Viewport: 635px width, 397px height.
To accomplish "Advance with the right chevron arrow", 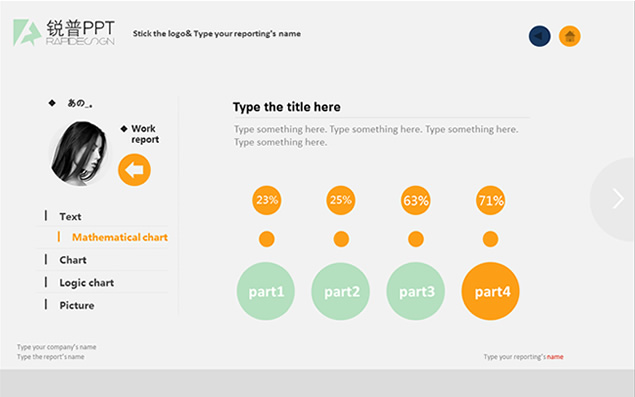I will click(x=618, y=198).
